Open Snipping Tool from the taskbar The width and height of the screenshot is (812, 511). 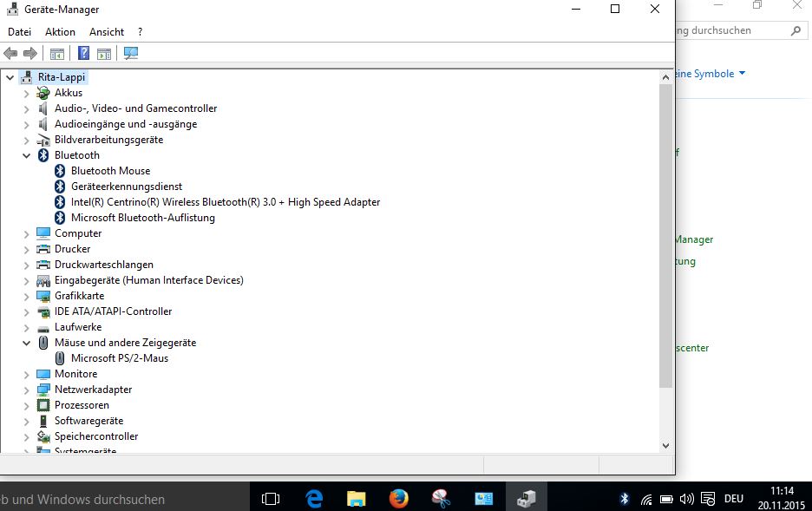click(x=442, y=498)
